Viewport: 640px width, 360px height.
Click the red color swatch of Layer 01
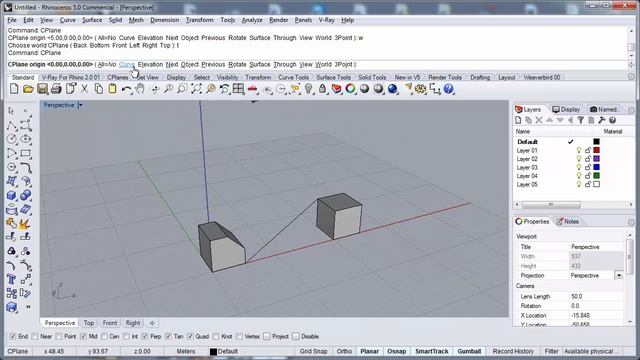coord(596,150)
